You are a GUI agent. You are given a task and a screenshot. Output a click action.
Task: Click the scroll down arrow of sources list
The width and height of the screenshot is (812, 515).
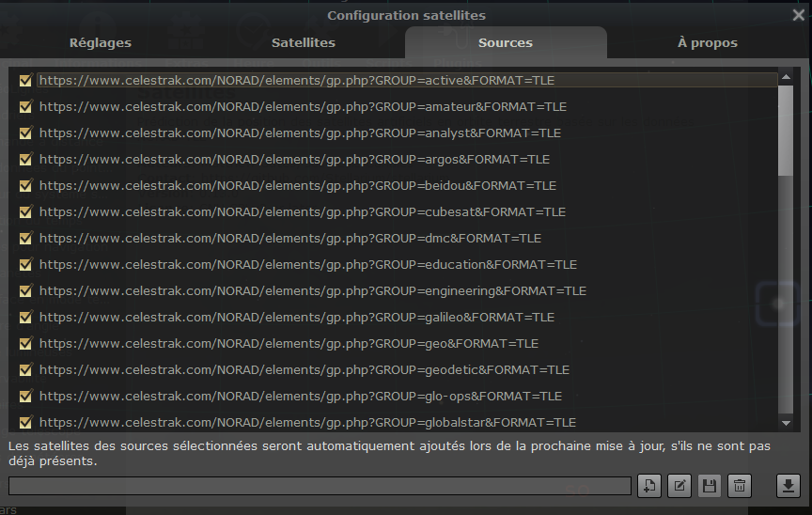(786, 423)
